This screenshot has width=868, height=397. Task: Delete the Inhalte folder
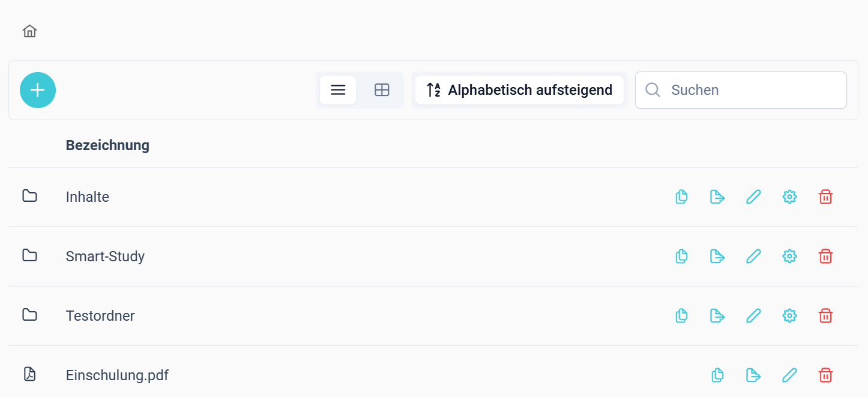click(x=825, y=196)
